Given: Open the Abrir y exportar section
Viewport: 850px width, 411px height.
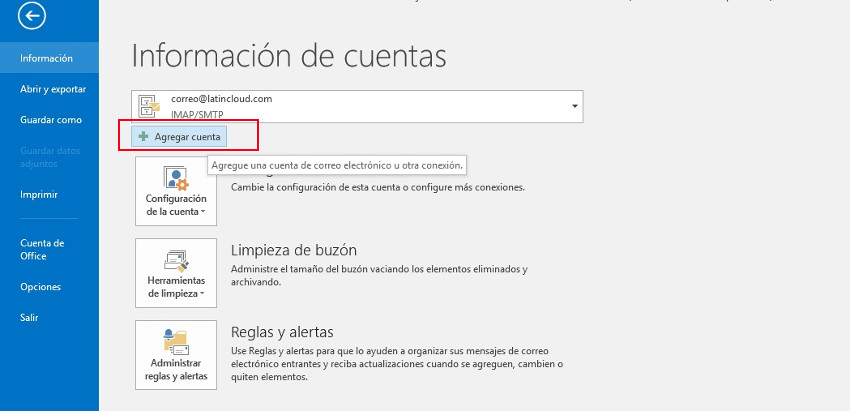Looking at the screenshot, I should [53, 89].
